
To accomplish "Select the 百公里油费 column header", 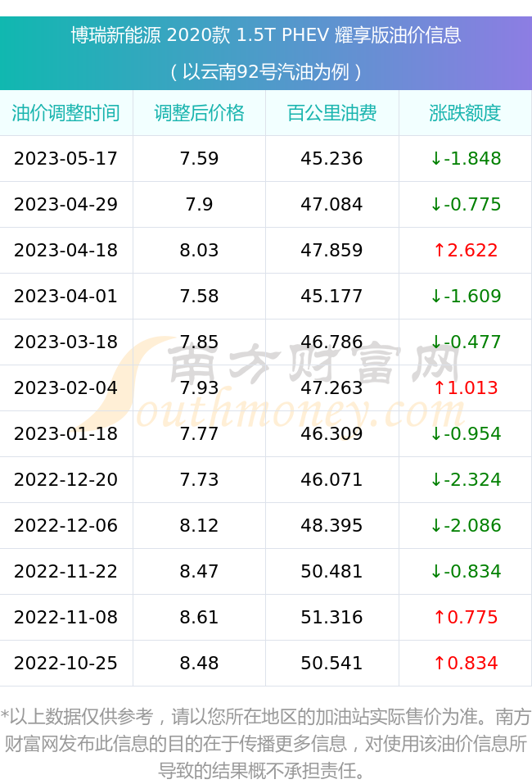I will click(x=331, y=113).
